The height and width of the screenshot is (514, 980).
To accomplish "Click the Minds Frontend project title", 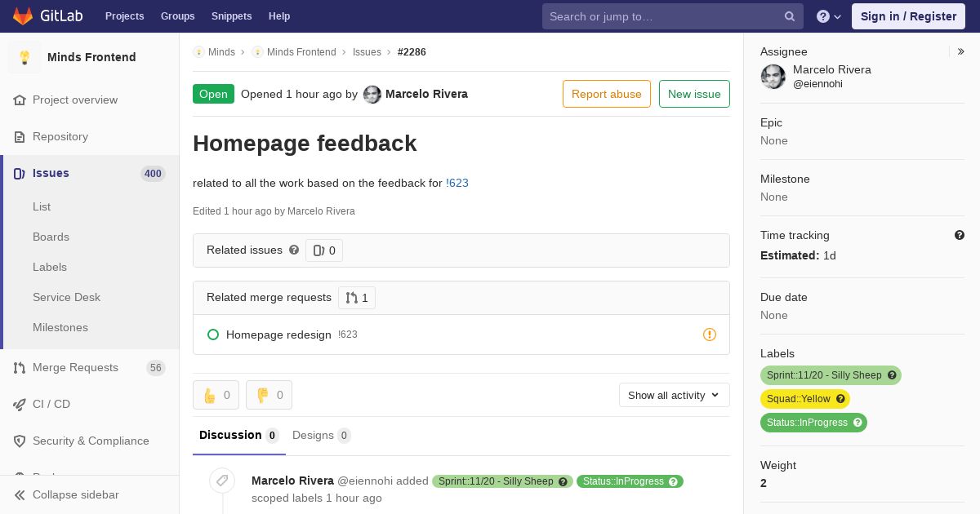I will [91, 57].
